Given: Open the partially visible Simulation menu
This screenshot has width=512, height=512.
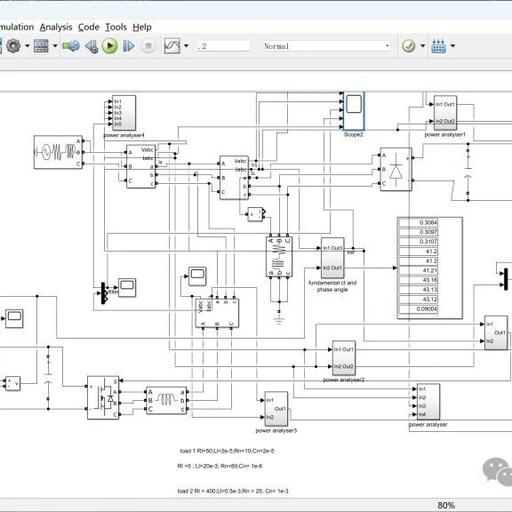Looking at the screenshot, I should pos(17,27).
